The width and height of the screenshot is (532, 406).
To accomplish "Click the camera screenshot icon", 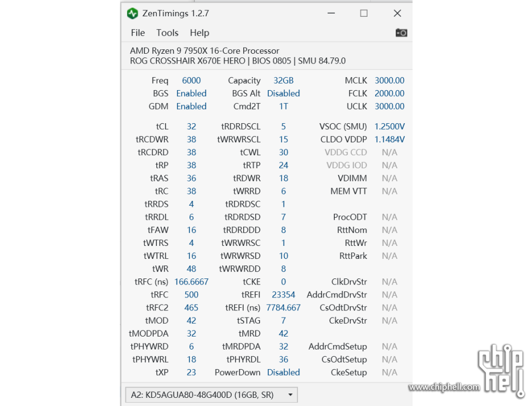I will (401, 33).
